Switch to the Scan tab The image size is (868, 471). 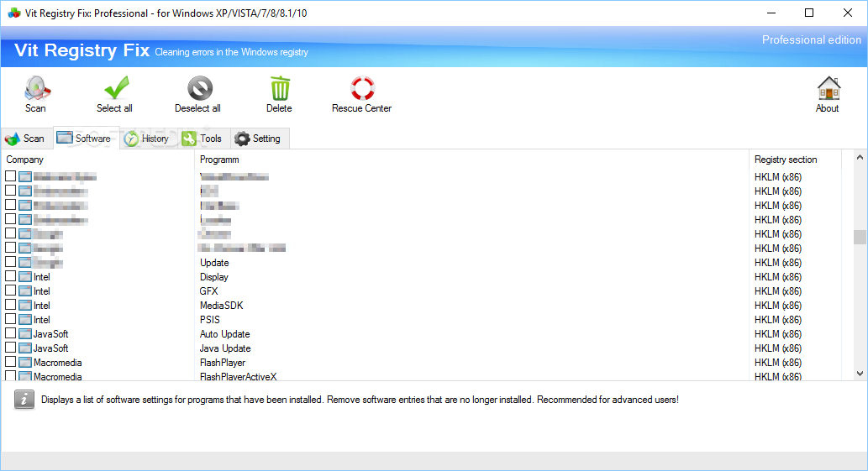pyautogui.click(x=27, y=139)
